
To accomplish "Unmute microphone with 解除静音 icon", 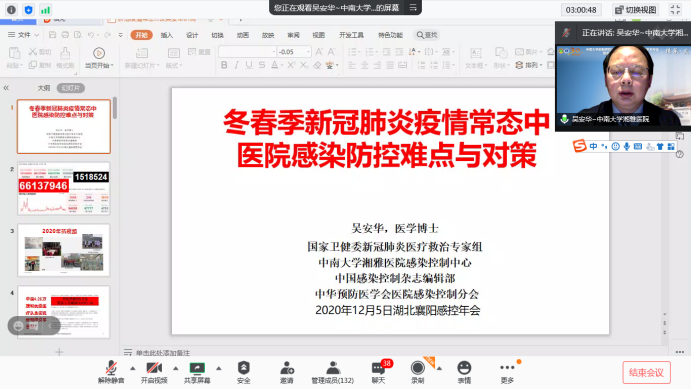I will 111,372.
